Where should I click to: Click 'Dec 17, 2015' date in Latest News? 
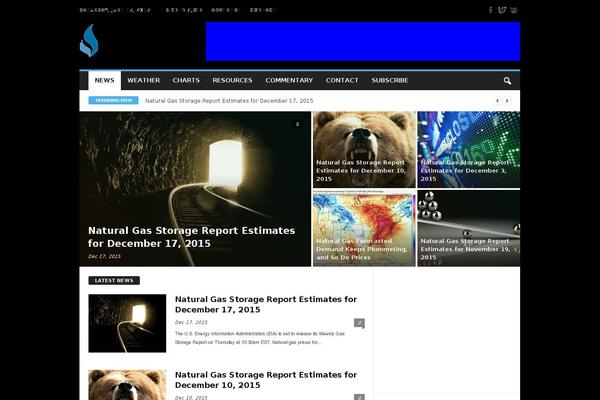pyautogui.click(x=191, y=322)
